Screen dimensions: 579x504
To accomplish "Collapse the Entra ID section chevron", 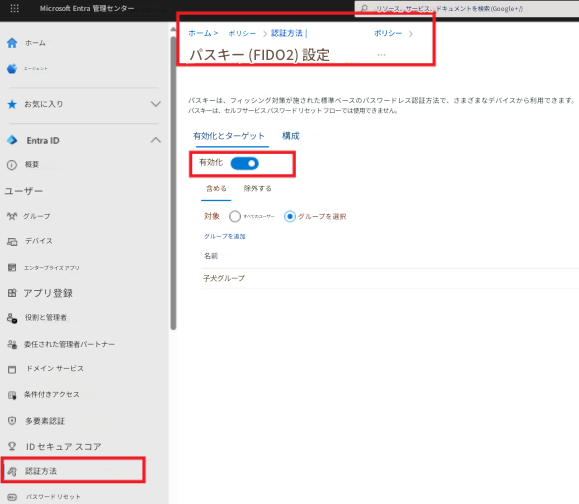I will 156,140.
